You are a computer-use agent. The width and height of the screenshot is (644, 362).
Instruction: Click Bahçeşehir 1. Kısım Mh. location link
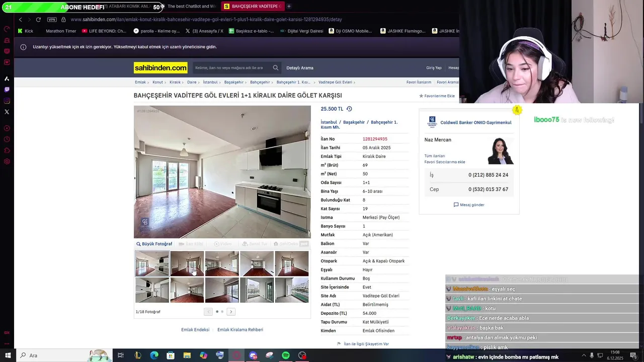pos(359,125)
